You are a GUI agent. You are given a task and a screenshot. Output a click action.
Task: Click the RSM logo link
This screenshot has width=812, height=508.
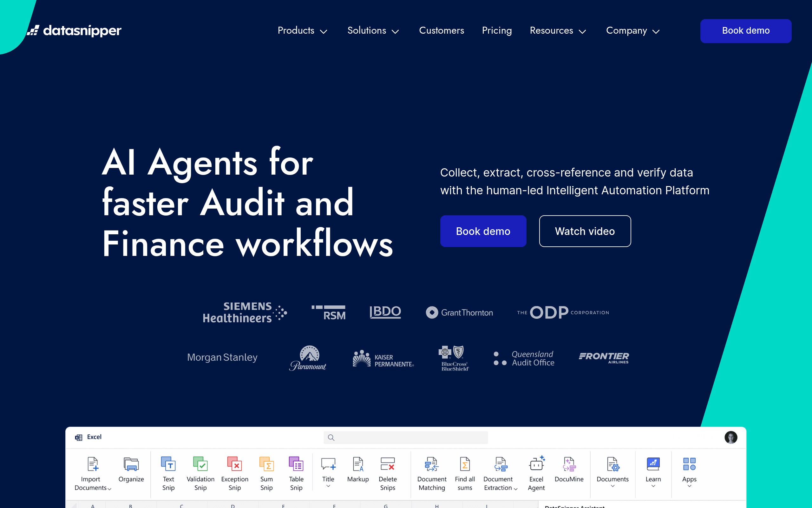click(329, 312)
